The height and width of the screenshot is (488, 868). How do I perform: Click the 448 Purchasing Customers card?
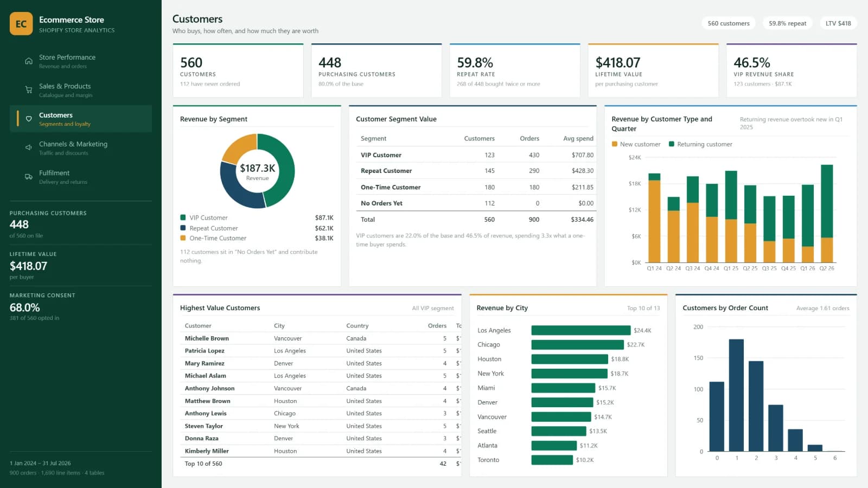pyautogui.click(x=376, y=70)
